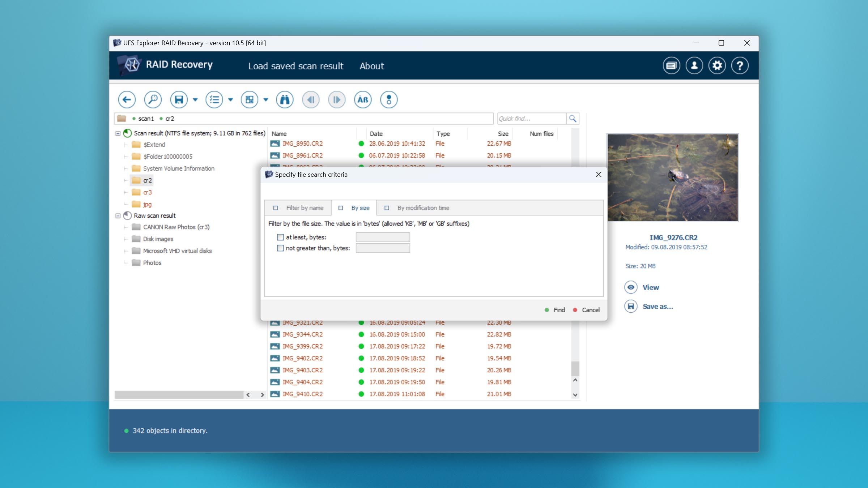Click inside the Quick find input field
This screenshot has height=488, width=868.
532,119
